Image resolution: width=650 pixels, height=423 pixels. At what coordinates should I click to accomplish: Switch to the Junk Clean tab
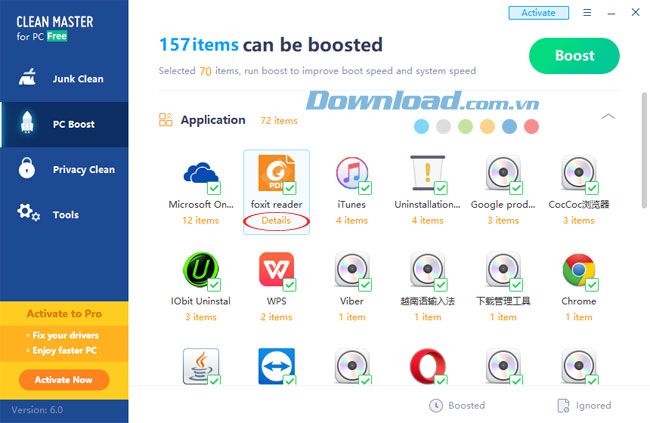coord(64,79)
